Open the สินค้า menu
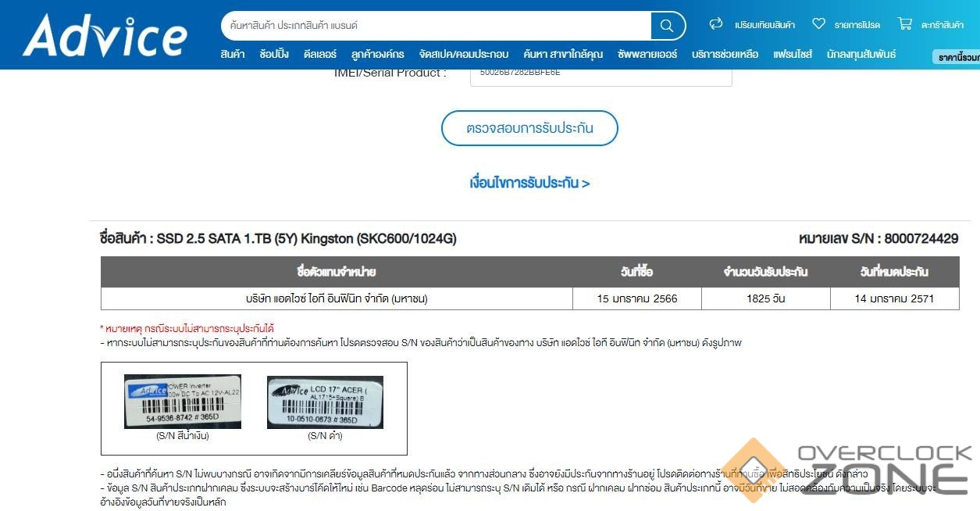This screenshot has height=511, width=980. point(233,54)
